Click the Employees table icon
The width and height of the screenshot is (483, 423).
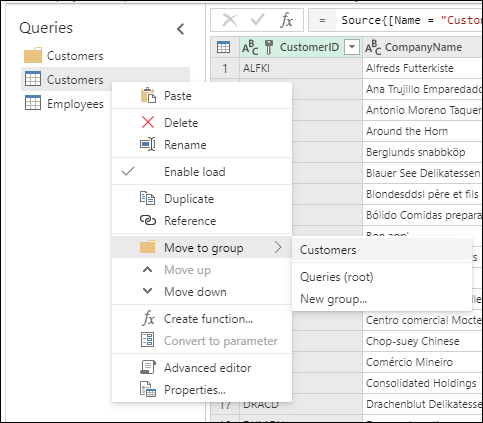click(33, 103)
